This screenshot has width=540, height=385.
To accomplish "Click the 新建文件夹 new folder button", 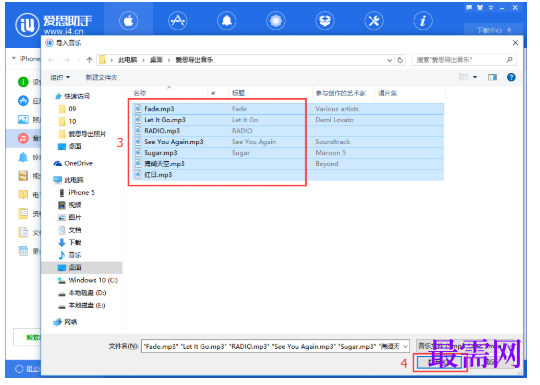I will click(x=101, y=77).
